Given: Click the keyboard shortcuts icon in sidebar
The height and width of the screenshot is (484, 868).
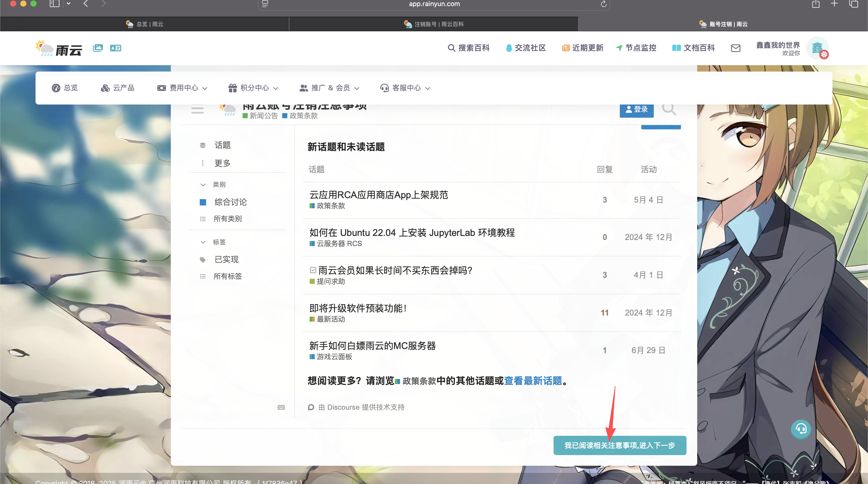Looking at the screenshot, I should 281,407.
